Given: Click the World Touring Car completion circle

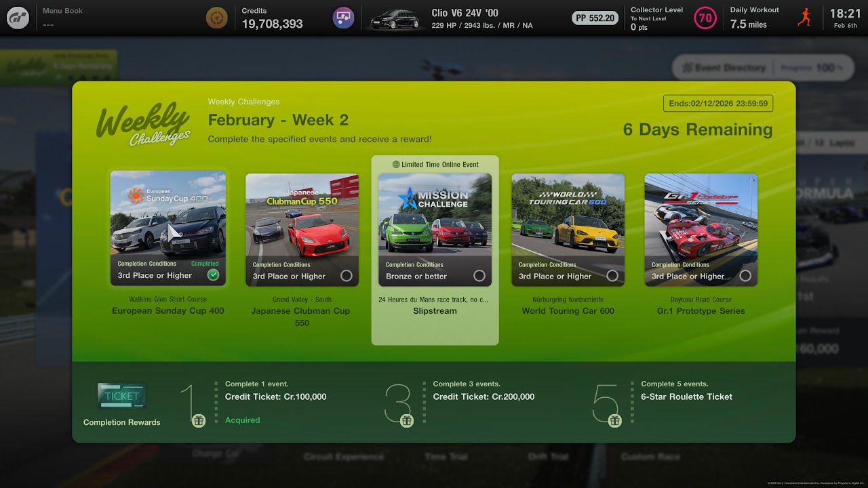Looking at the screenshot, I should (612, 276).
